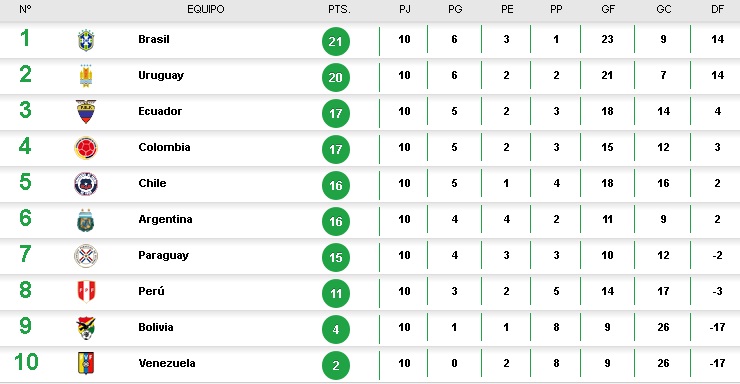Screen dimensions: 740x384
Task: Select the Ecuador federation badge
Action: pos(86,112)
